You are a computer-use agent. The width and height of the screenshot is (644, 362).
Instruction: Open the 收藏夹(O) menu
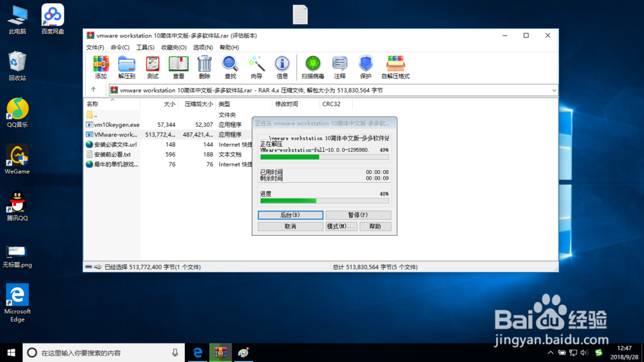pos(174,47)
